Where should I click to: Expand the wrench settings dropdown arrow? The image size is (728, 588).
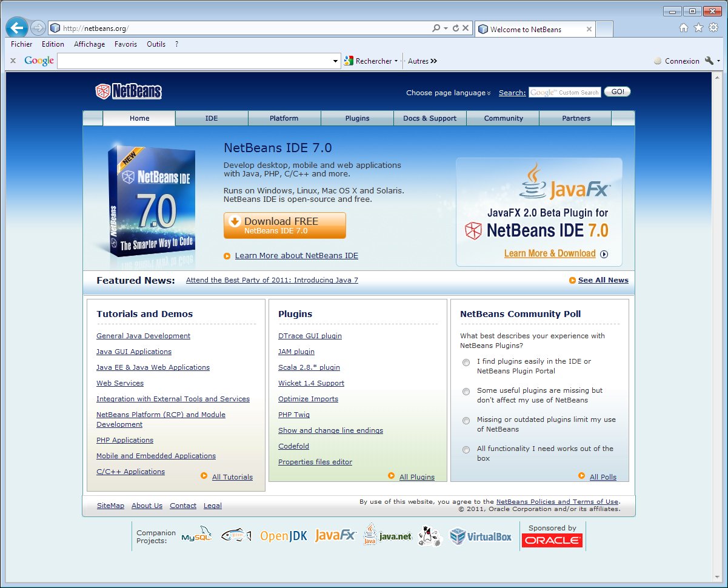point(719,61)
